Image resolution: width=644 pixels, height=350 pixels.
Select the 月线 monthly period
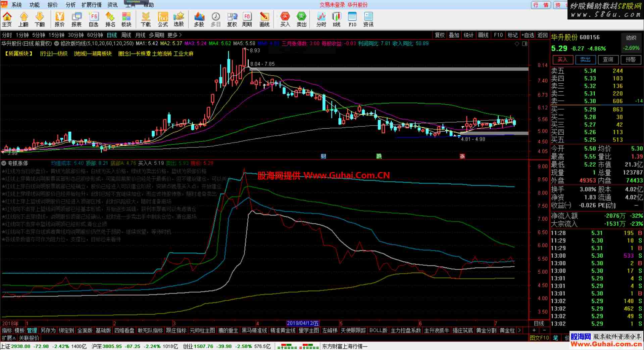[140, 35]
